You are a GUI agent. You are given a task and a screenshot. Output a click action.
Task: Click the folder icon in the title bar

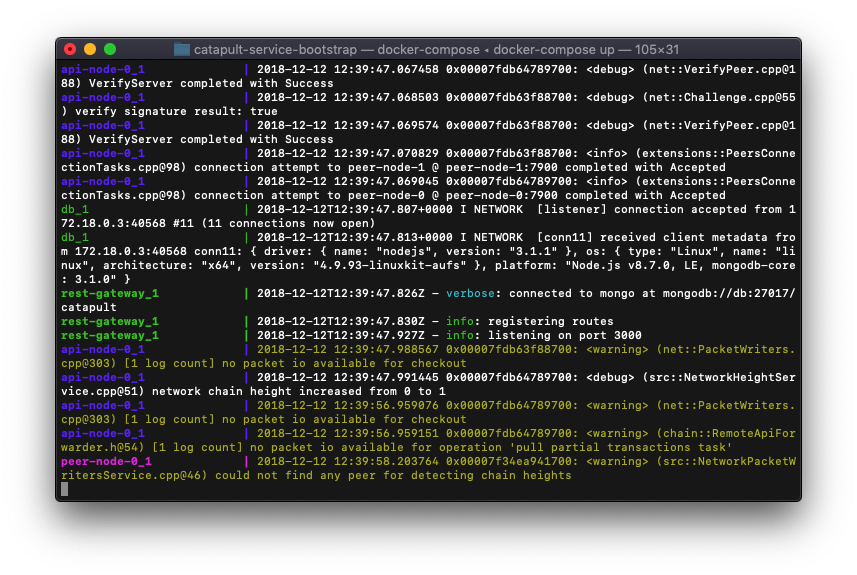[181, 50]
